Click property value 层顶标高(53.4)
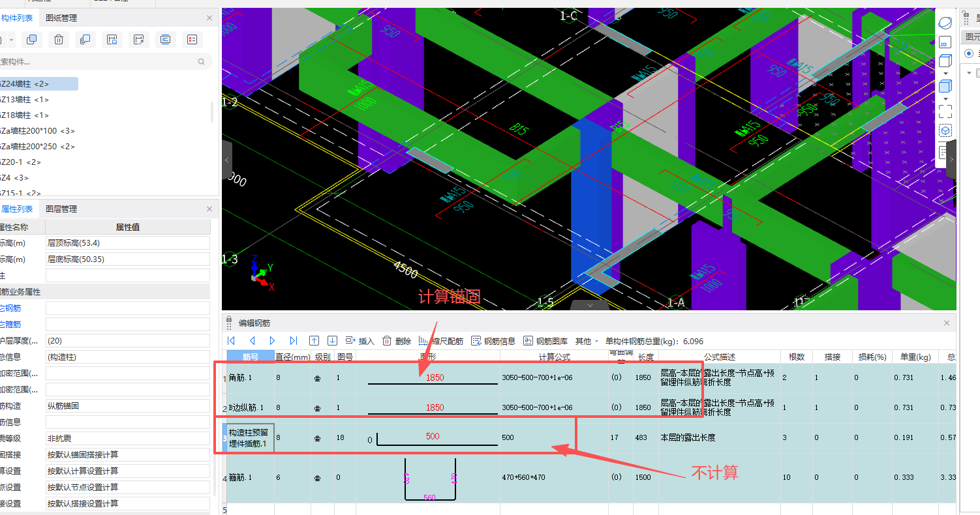The image size is (980, 515). click(x=128, y=243)
